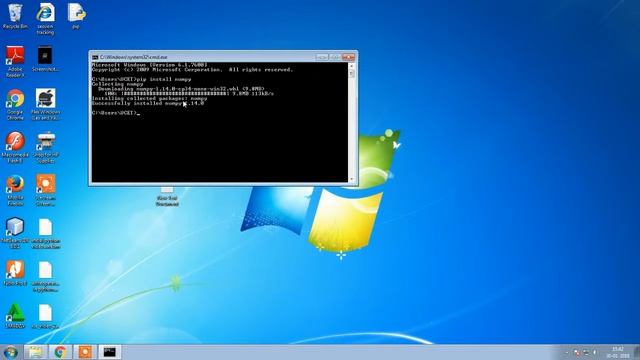This screenshot has height=360, width=640.
Task: Launch the green triangle application shortcut
Action: click(15, 316)
